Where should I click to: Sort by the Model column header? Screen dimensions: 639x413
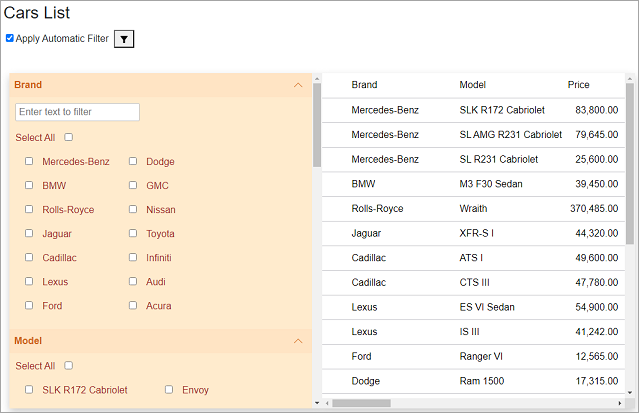click(472, 85)
